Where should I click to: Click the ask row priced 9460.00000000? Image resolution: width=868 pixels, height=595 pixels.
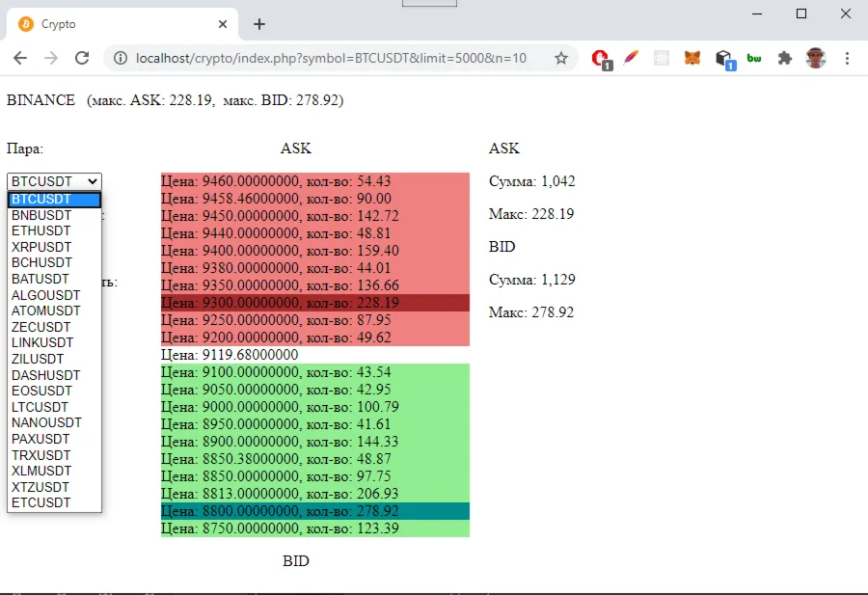click(315, 181)
